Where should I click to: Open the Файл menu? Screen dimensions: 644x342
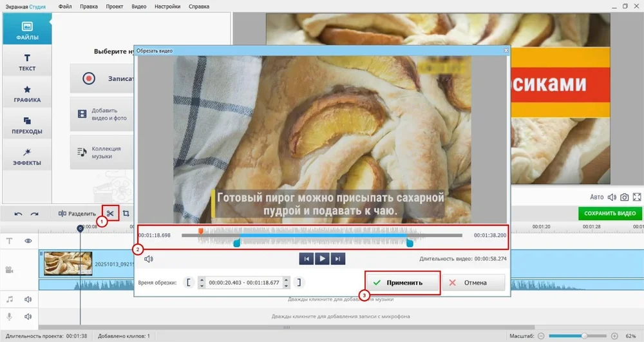tap(65, 6)
